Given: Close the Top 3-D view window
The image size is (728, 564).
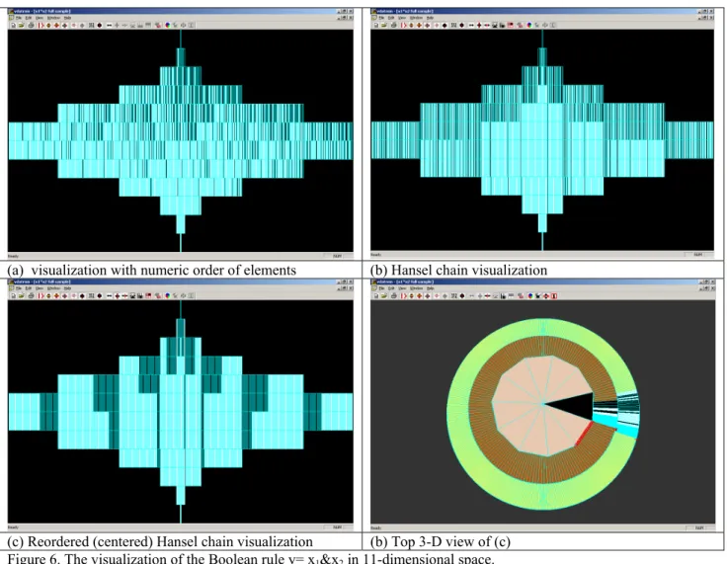Looking at the screenshot, I should click(x=712, y=282).
